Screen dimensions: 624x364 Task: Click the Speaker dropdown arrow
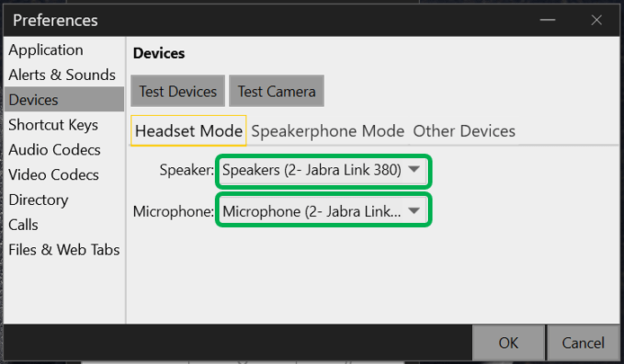(x=415, y=169)
